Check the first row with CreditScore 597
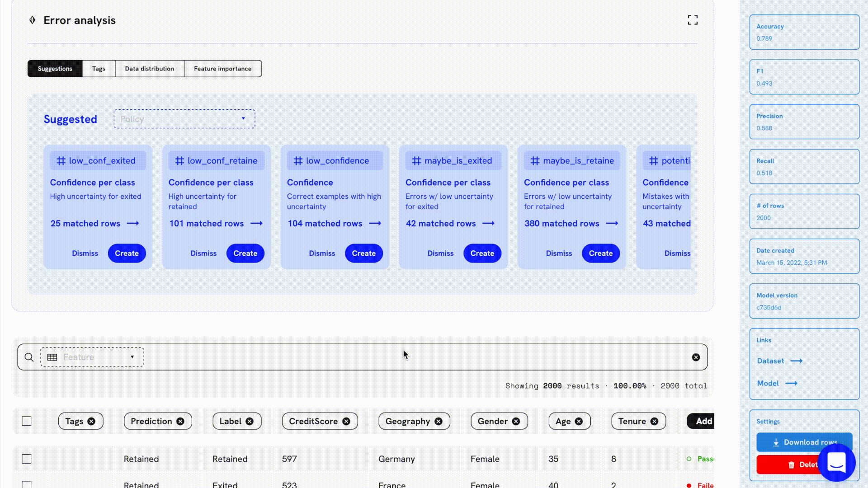The height and width of the screenshot is (488, 868). (27, 459)
